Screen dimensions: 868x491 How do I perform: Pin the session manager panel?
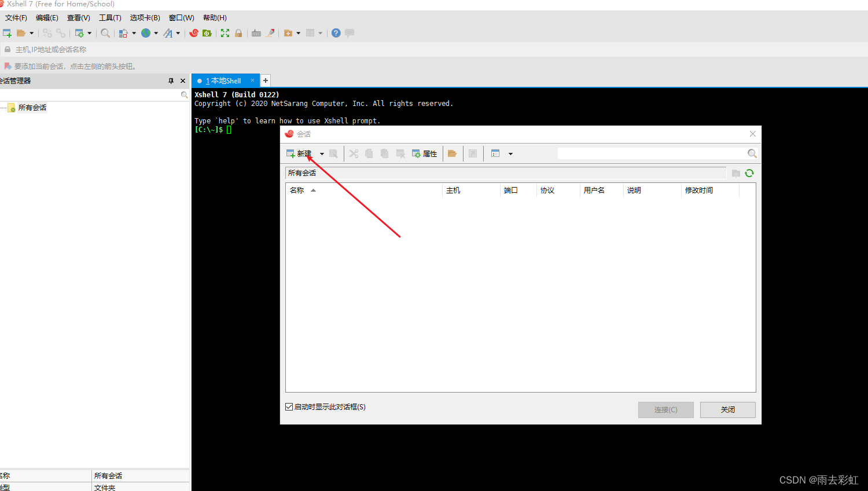point(171,81)
